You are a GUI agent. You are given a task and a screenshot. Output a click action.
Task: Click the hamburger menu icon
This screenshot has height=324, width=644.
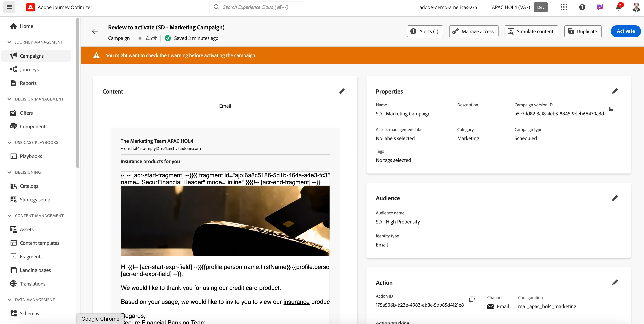pos(9,7)
